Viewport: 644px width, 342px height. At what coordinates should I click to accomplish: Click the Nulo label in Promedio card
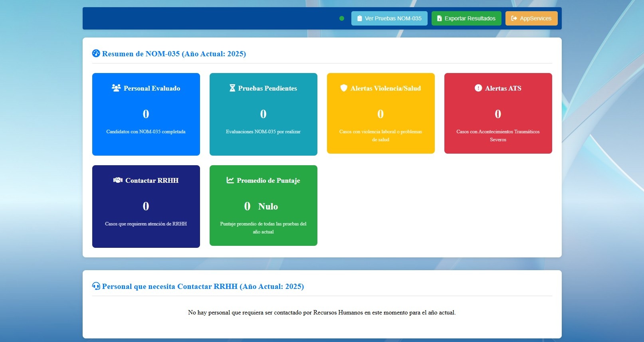(268, 206)
